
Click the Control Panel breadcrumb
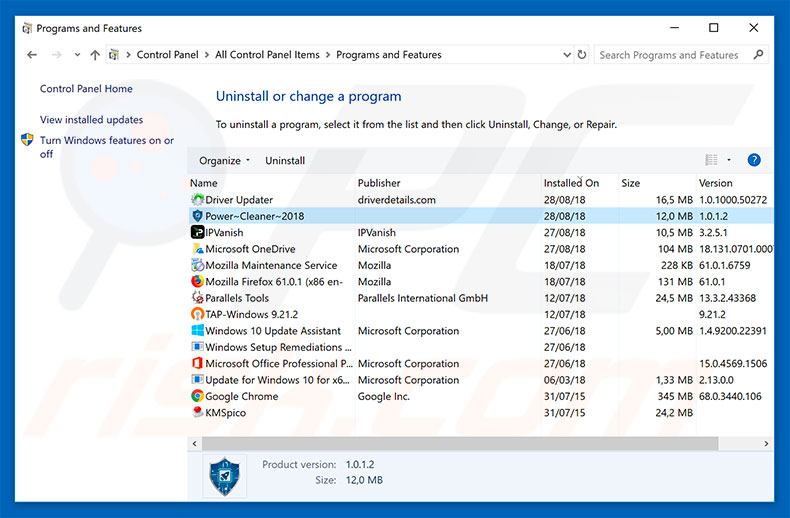168,54
